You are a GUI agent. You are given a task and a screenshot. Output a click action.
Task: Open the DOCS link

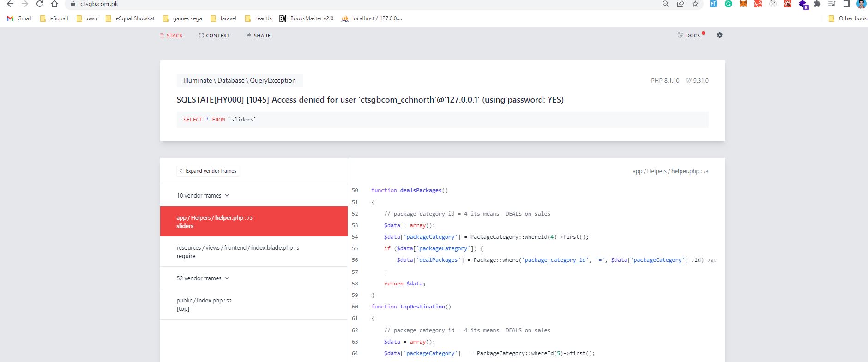coord(691,36)
